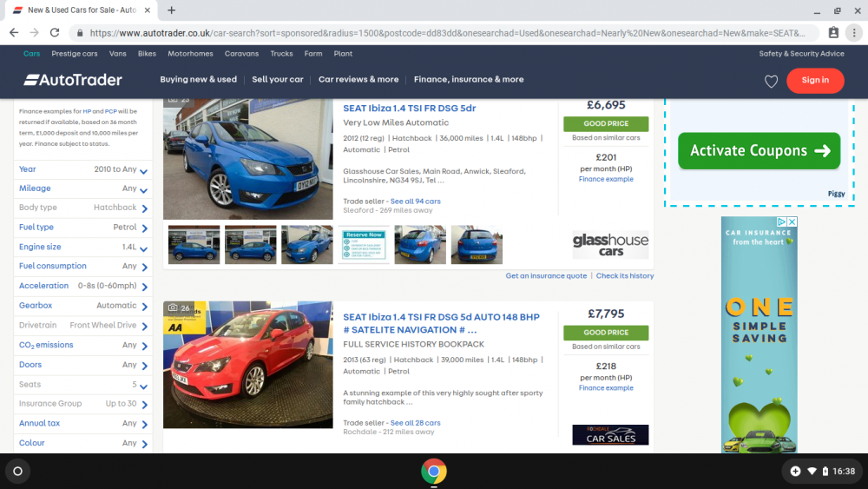Screen dimensions: 868x489
Task: Reload the page
Action: pos(55,33)
